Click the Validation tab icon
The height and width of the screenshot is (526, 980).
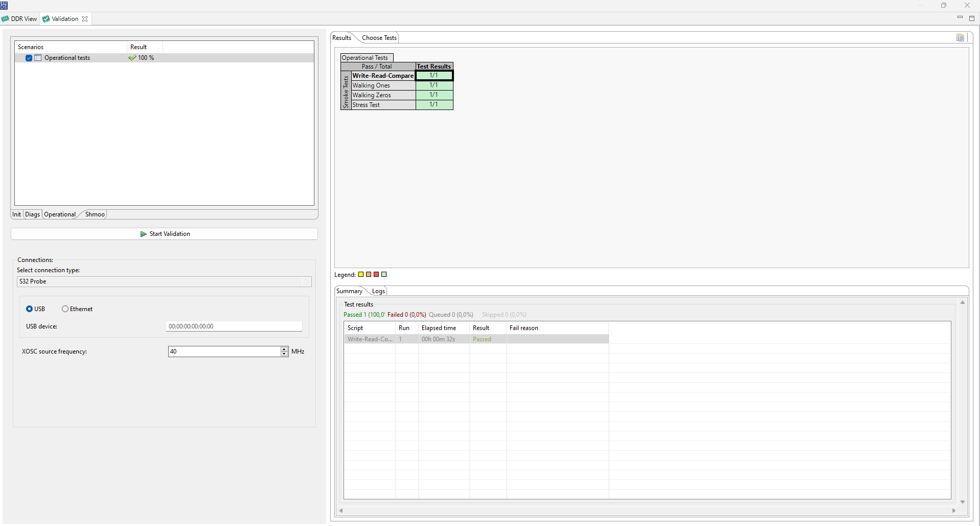[x=46, y=18]
